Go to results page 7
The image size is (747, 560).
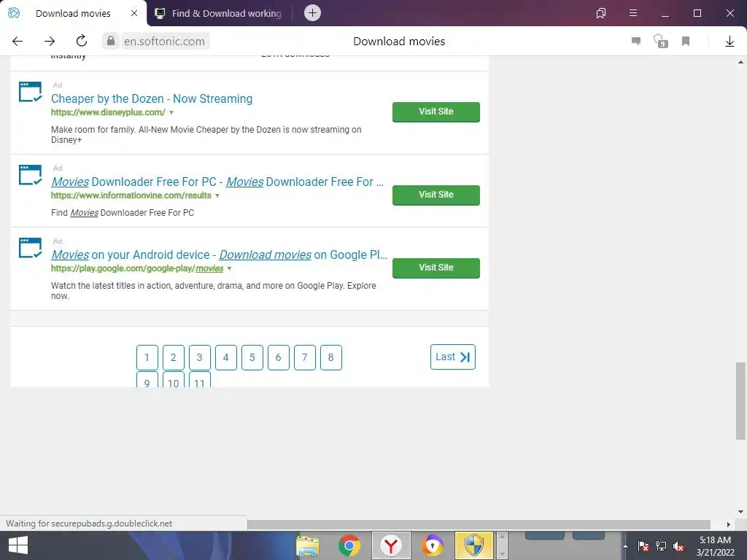pos(305,357)
